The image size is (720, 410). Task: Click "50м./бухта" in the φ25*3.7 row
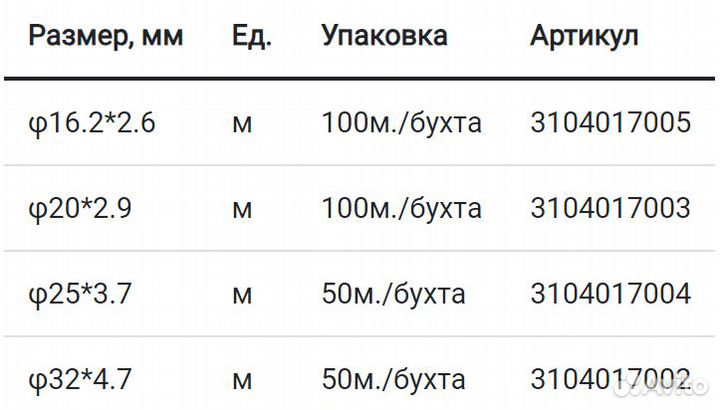tap(393, 295)
